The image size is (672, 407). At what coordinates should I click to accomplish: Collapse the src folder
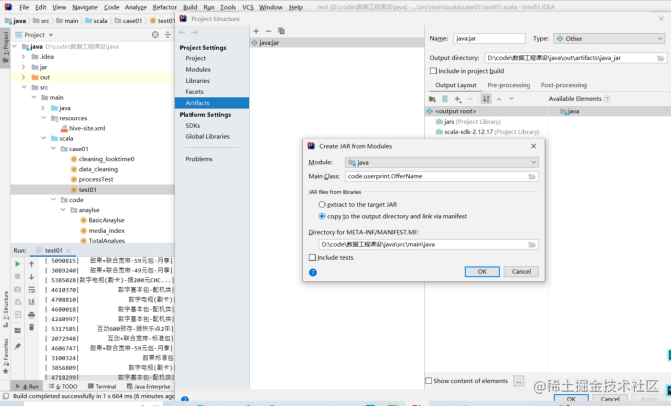tap(24, 87)
